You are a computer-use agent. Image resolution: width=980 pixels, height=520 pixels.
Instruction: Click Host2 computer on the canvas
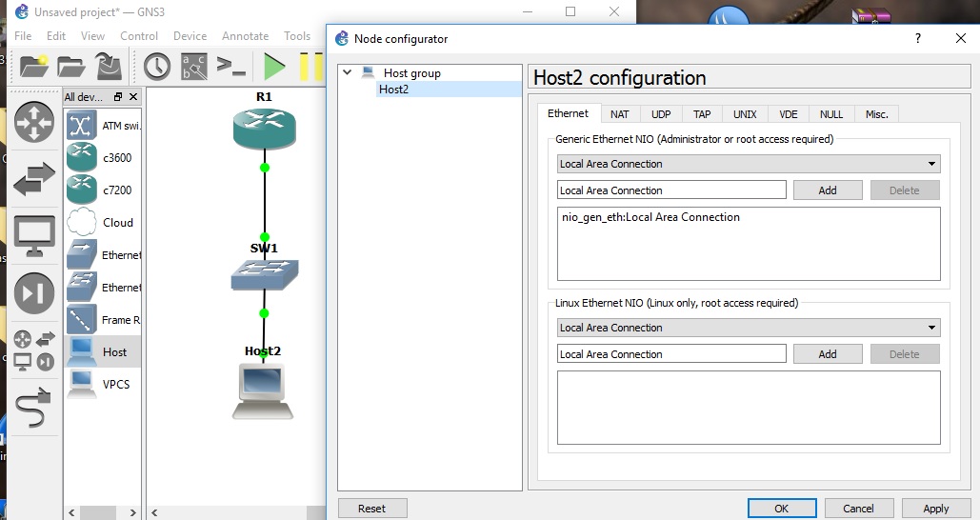click(263, 391)
